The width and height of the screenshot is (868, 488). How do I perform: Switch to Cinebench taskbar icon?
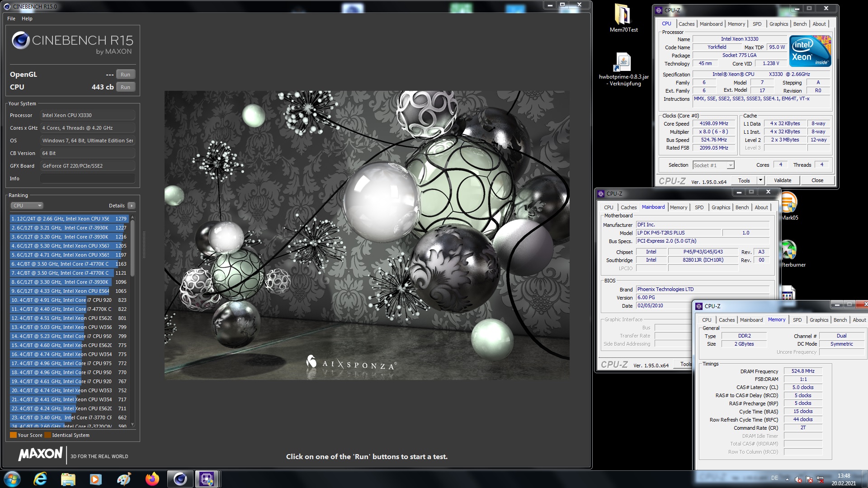point(180,479)
